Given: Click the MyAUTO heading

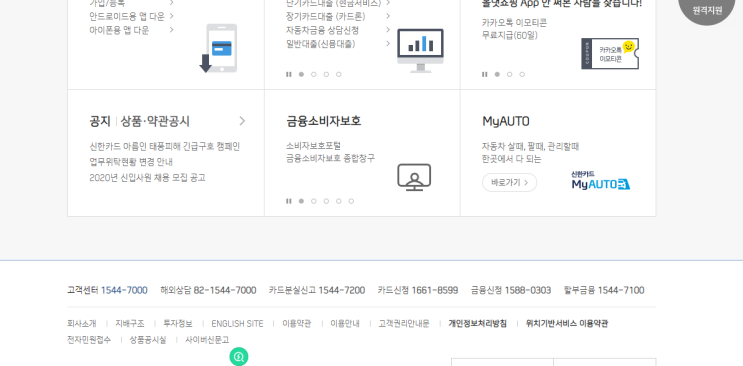Looking at the screenshot, I should tap(506, 121).
